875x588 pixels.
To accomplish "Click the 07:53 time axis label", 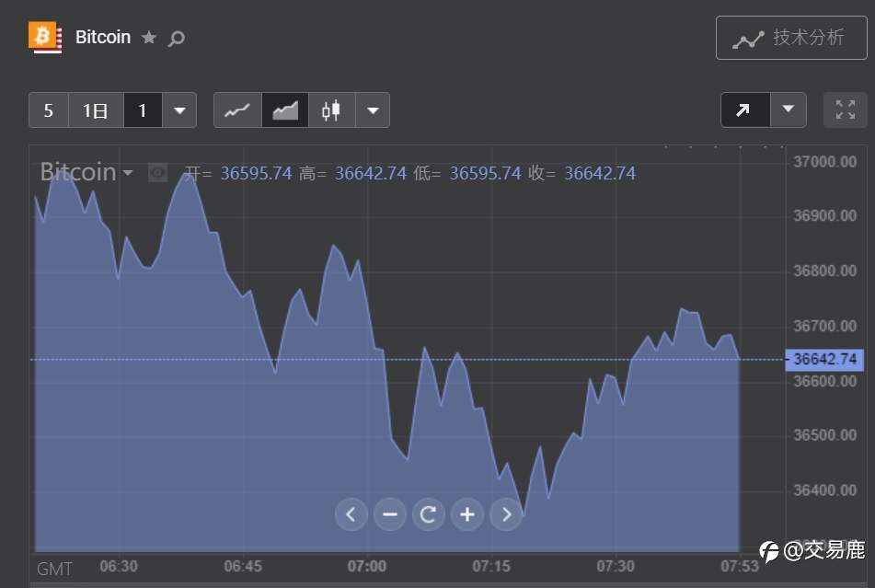I will coord(740,567).
